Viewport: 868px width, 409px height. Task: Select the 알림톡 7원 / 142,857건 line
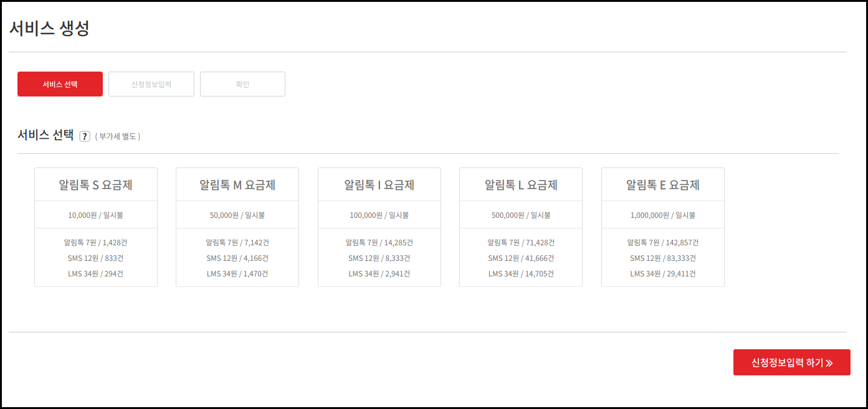[x=663, y=243]
